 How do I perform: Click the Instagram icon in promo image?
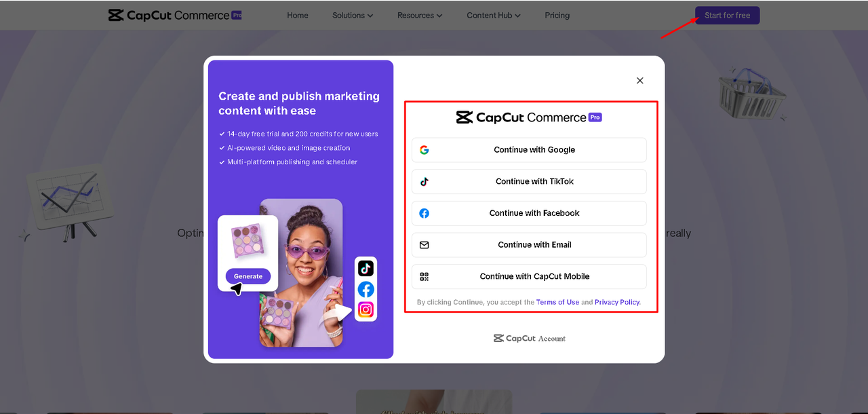coord(366,309)
